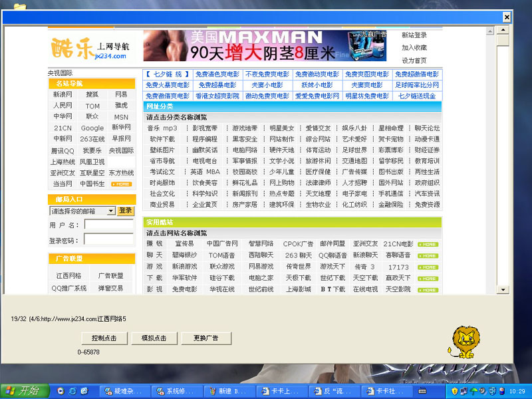Open the 江西网络 ad alliance link
Image resolution: width=532 pixels, height=399 pixels.
[x=69, y=276]
